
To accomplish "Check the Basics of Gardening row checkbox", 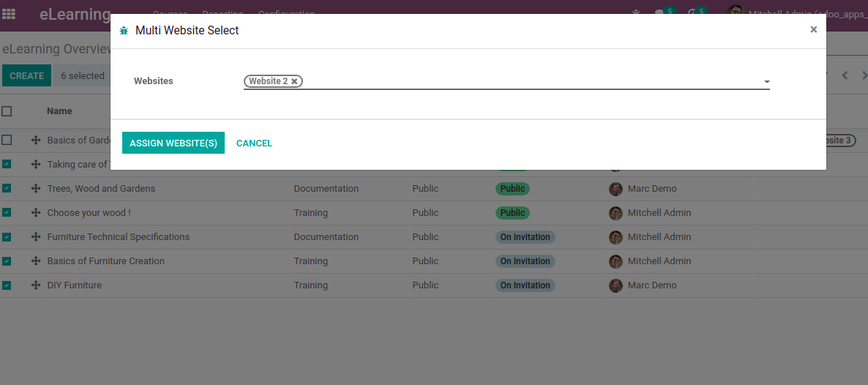I will coord(7,140).
